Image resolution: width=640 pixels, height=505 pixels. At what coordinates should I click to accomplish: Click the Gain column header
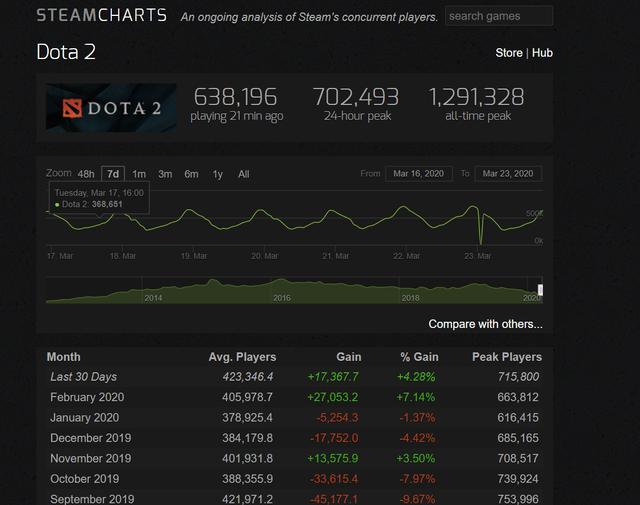tap(349, 357)
